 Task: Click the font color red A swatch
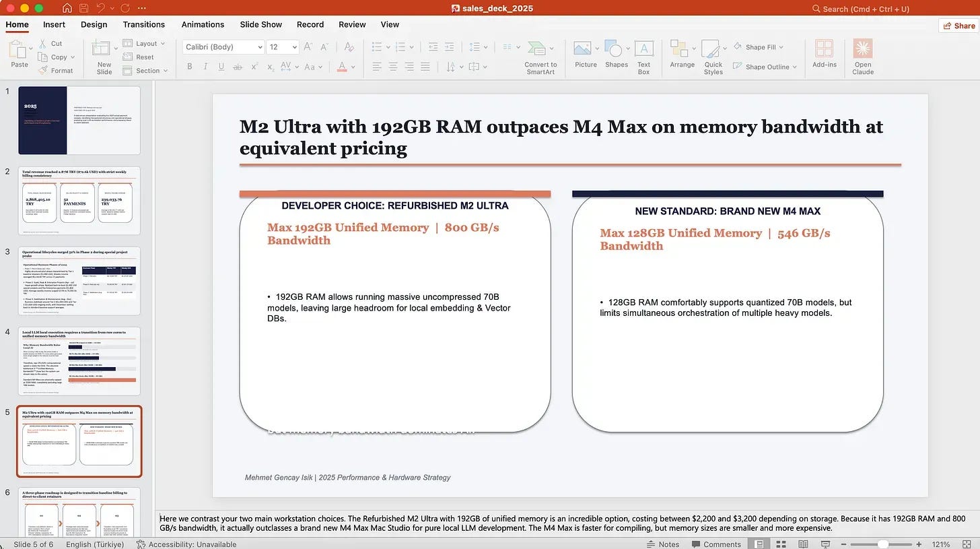point(343,67)
